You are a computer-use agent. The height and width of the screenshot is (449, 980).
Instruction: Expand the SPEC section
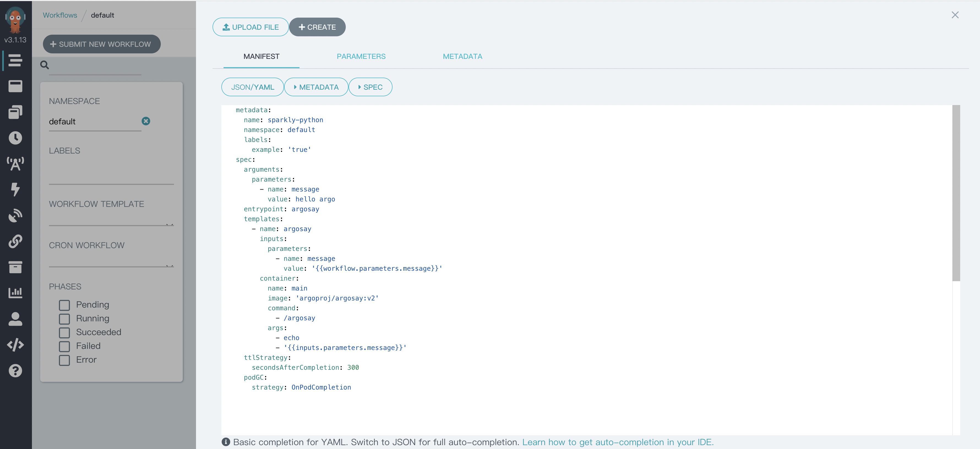370,87
